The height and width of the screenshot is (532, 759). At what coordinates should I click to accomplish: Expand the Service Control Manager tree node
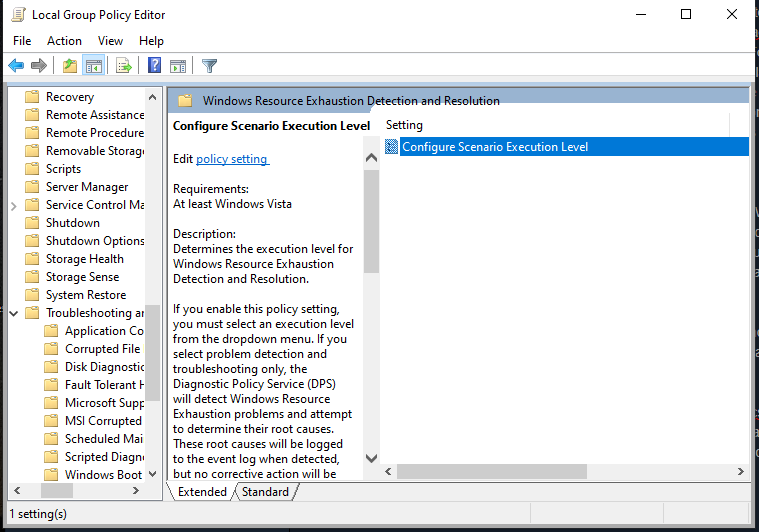pyautogui.click(x=13, y=205)
